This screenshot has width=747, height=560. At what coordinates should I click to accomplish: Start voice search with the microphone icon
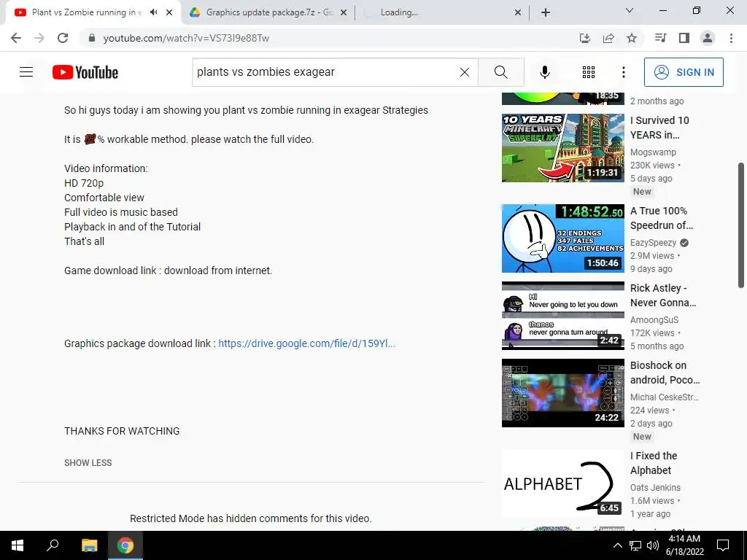pos(544,72)
